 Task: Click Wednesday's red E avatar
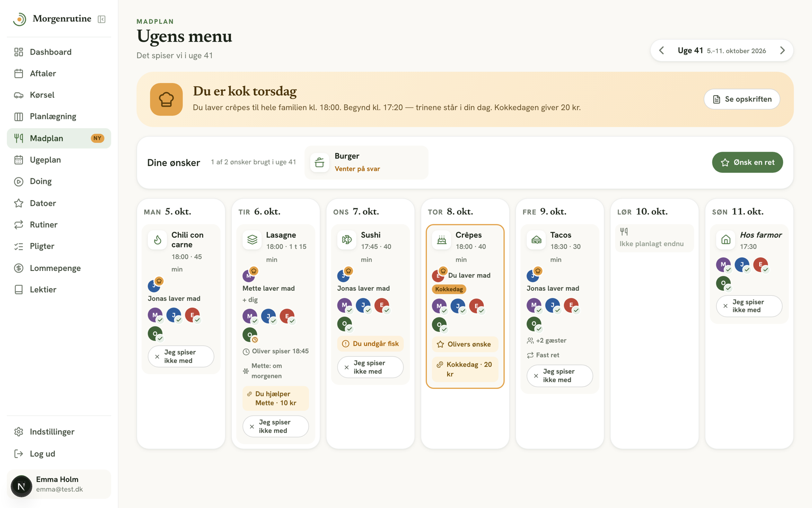382,305
